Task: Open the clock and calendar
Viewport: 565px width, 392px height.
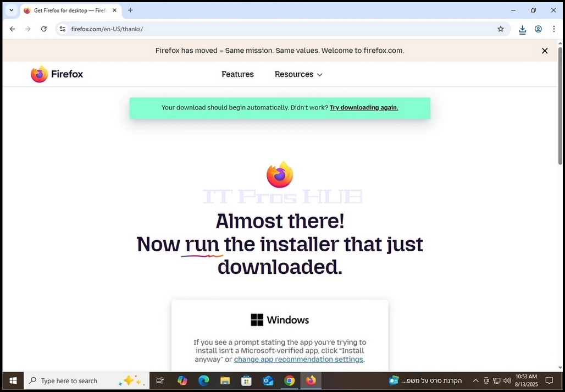Action: (x=527, y=380)
